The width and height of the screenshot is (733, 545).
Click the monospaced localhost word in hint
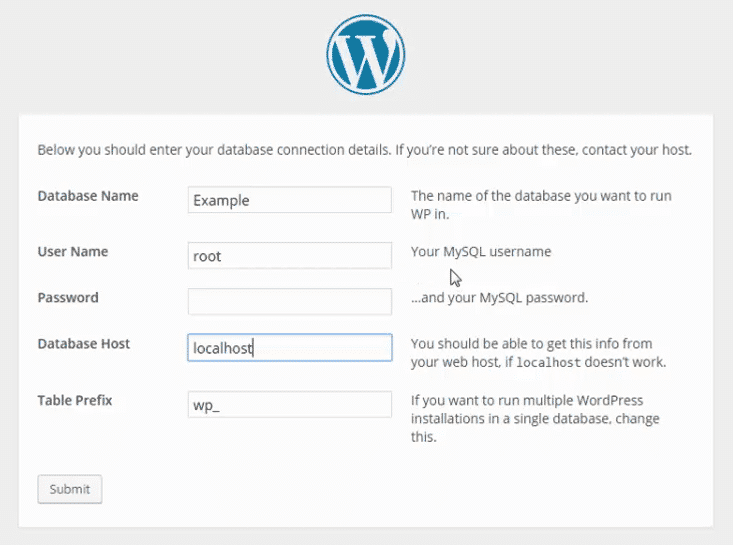[548, 362]
